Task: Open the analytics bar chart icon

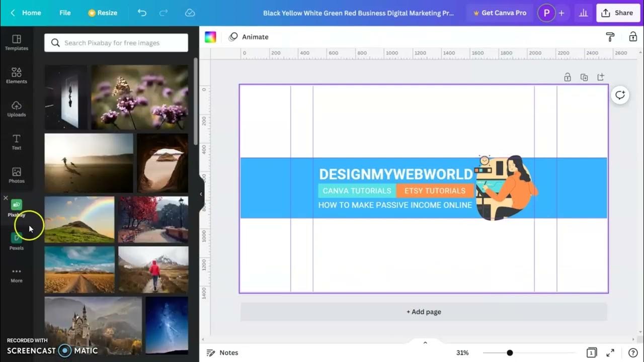Action: click(584, 13)
